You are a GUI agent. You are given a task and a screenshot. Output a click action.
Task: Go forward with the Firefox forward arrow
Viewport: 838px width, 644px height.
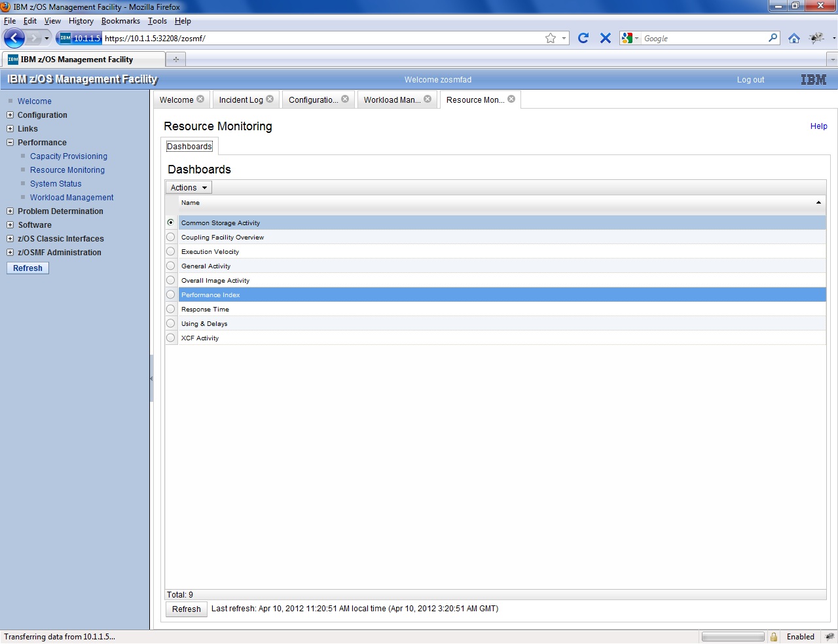click(x=33, y=38)
